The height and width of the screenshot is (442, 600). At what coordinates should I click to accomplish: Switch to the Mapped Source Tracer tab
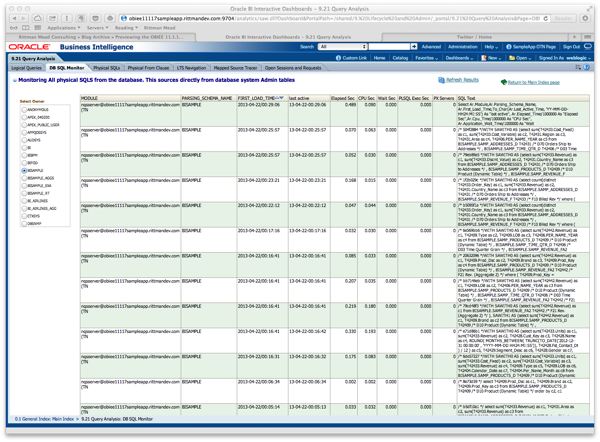point(235,68)
